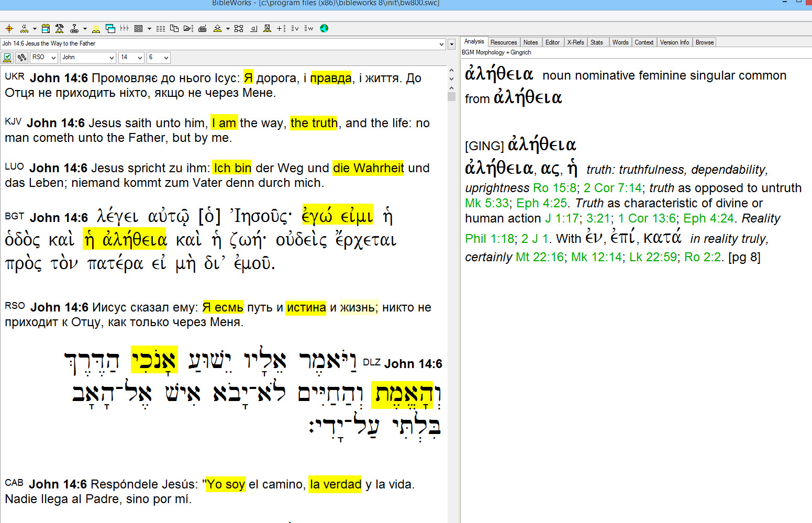Click the footprints history icon

pos(21,58)
